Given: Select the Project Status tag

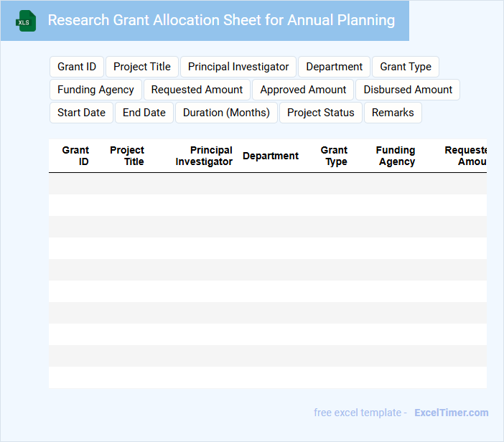Looking at the screenshot, I should pyautogui.click(x=321, y=113).
